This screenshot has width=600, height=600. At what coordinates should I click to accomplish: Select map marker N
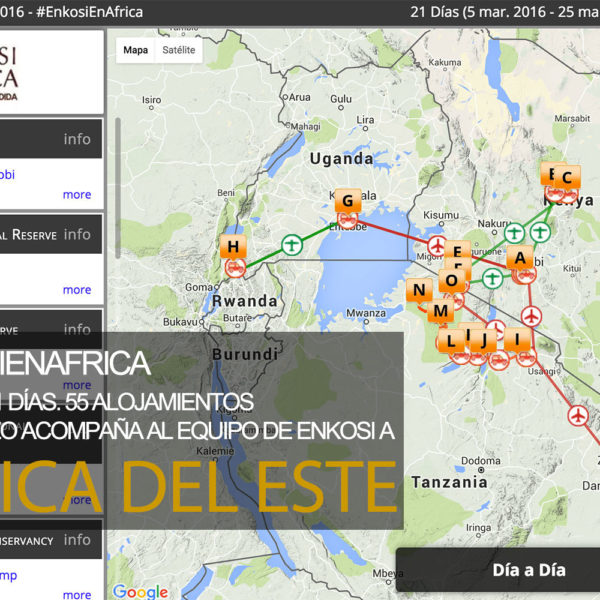pyautogui.click(x=419, y=290)
